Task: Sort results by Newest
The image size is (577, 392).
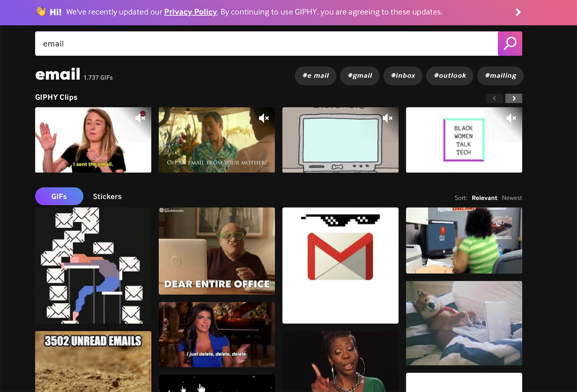Action: tap(512, 198)
